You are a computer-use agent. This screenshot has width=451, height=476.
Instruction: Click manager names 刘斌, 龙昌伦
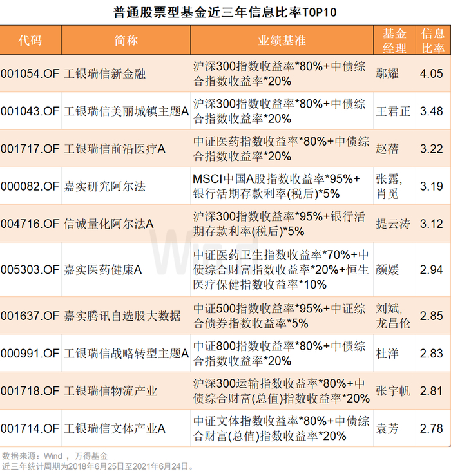pyautogui.click(x=393, y=316)
